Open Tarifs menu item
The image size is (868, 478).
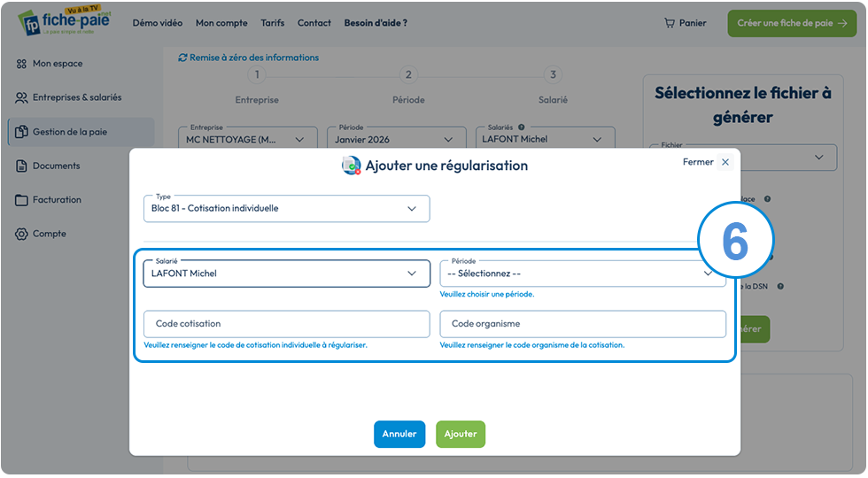pyautogui.click(x=273, y=23)
